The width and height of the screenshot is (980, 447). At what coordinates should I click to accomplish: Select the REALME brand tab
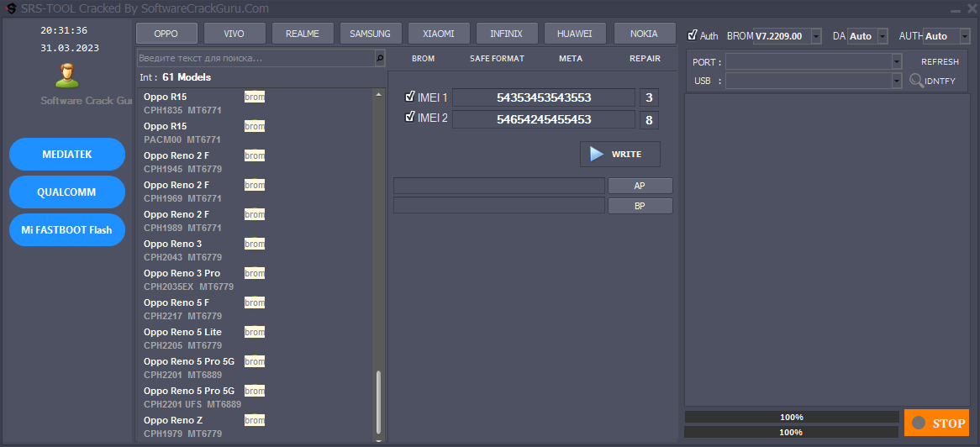point(303,34)
